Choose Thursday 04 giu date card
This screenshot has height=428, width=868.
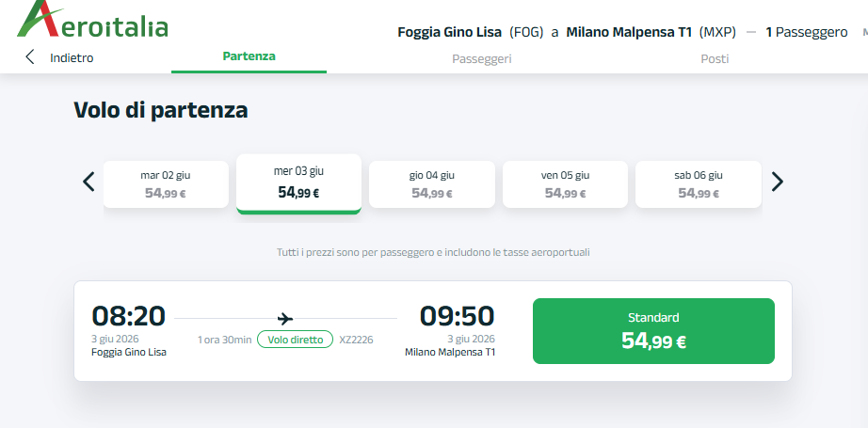coord(432,183)
